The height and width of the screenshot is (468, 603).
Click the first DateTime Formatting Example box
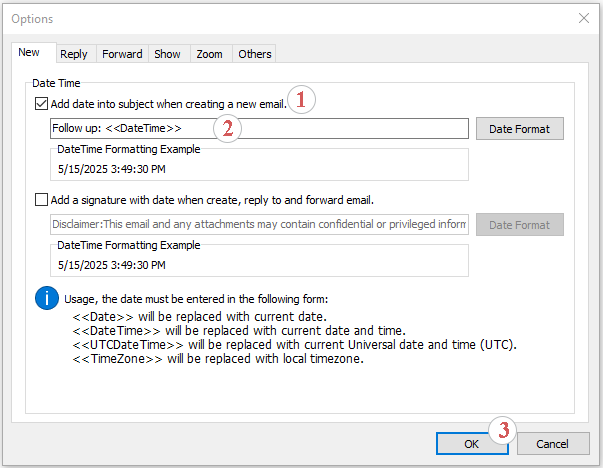click(x=259, y=164)
